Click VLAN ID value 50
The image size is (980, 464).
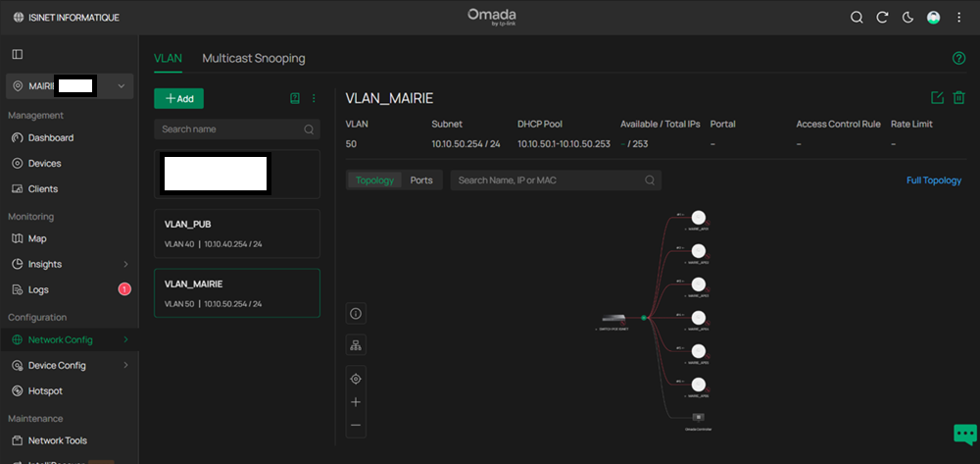coord(351,144)
